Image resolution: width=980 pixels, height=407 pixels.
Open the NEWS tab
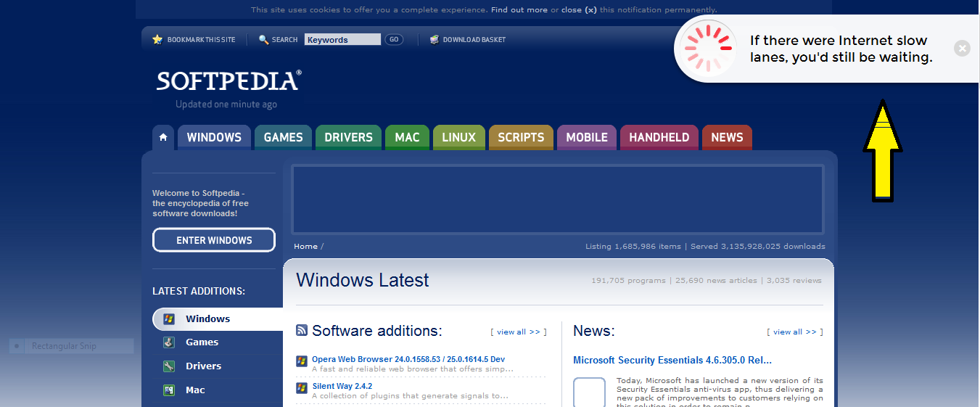click(x=727, y=137)
